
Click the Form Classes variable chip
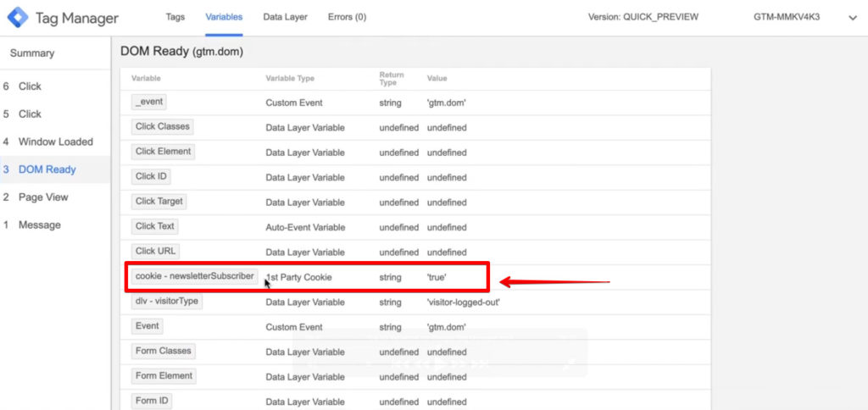click(x=164, y=351)
